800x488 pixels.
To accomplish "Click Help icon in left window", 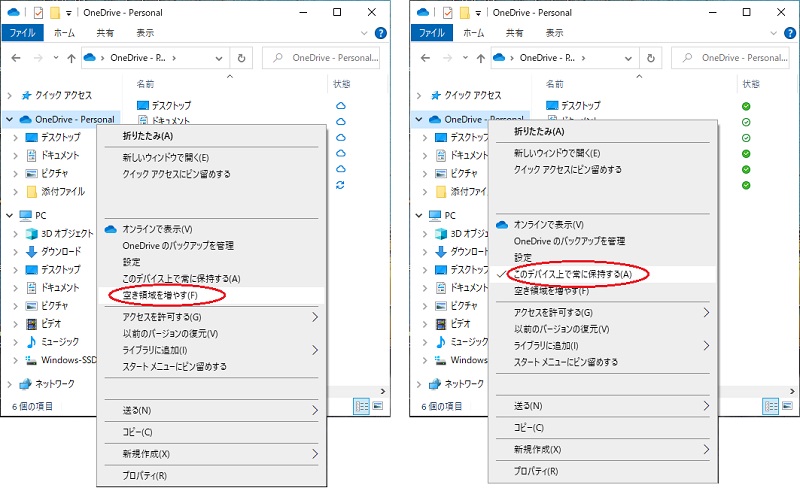I will coord(380,33).
